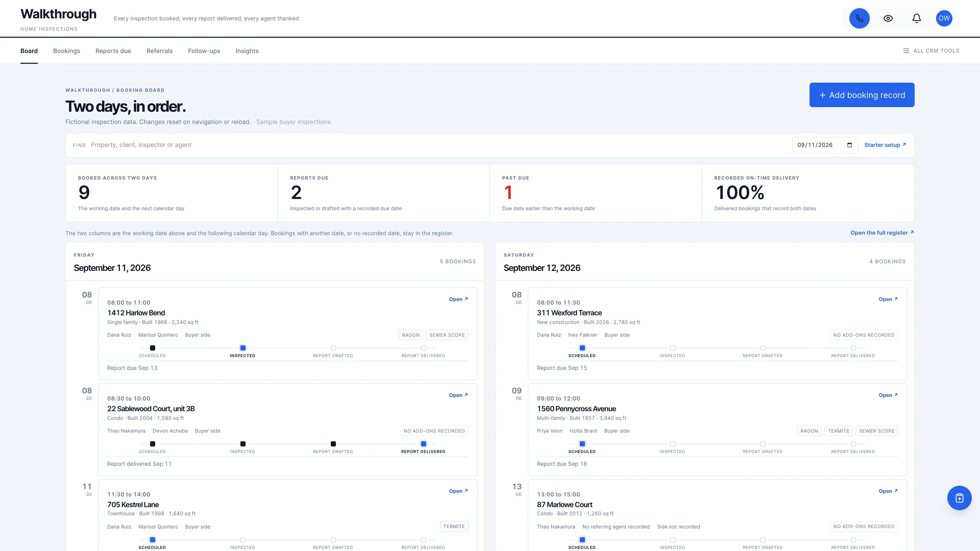Open the All CRM Tools hamburger menu
This screenshot has height=551, width=980.
click(x=931, y=51)
